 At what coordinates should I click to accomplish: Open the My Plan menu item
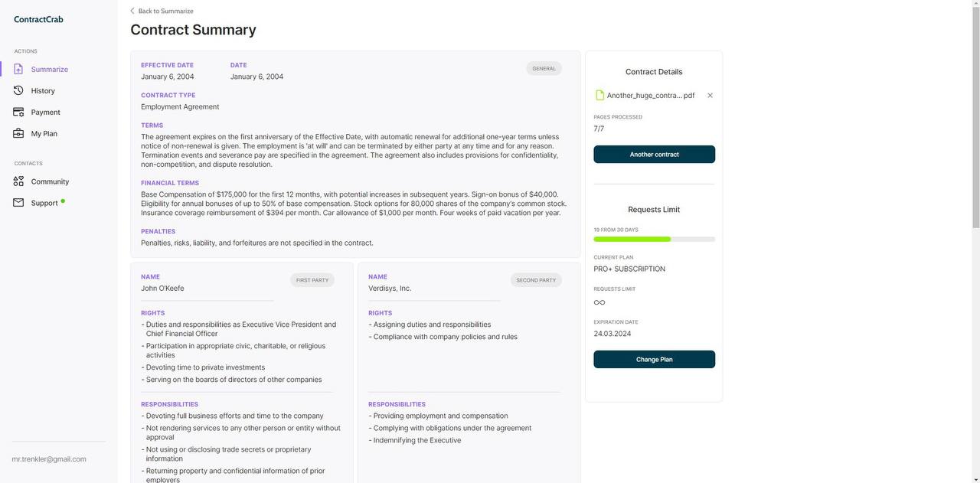44,133
